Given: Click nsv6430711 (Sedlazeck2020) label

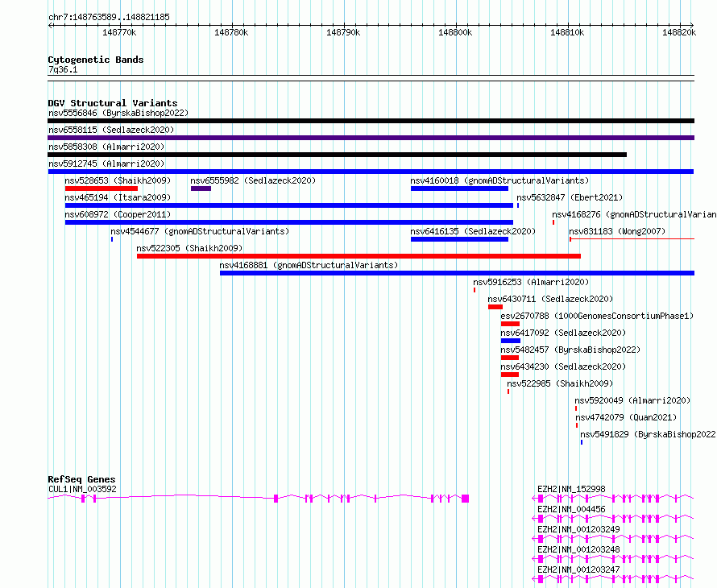Looking at the screenshot, I should tap(550, 299).
